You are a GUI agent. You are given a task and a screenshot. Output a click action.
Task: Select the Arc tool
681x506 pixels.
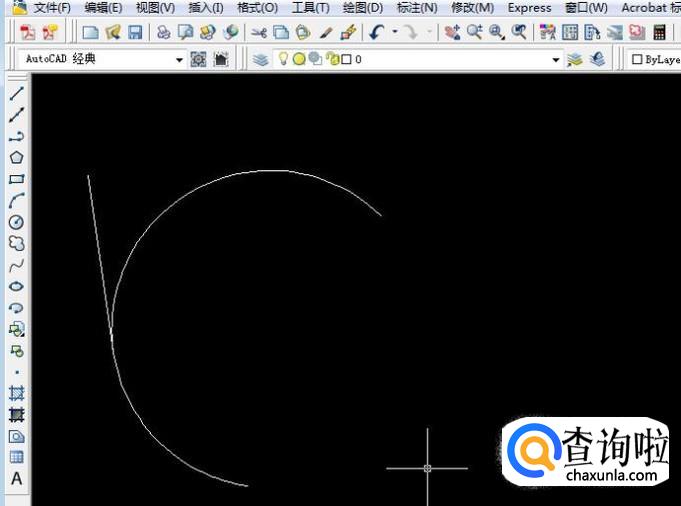[x=17, y=201]
